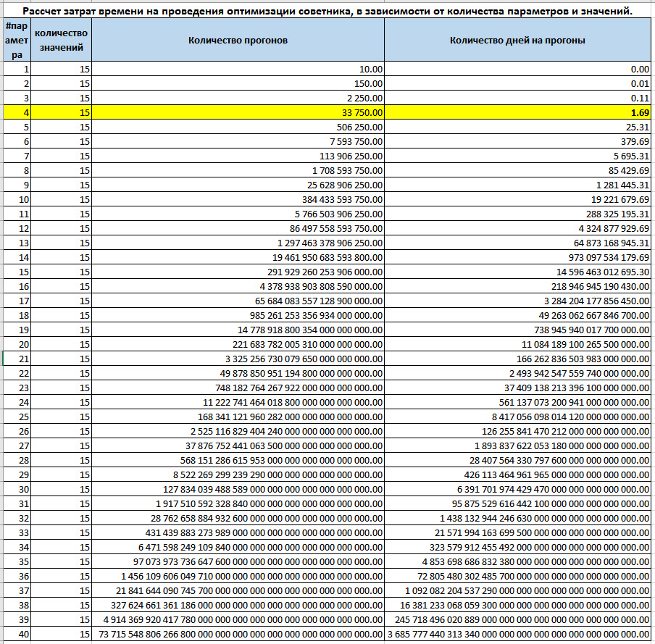
Task: Select cell with value '506 250.00'
Action: pyautogui.click(x=238, y=127)
